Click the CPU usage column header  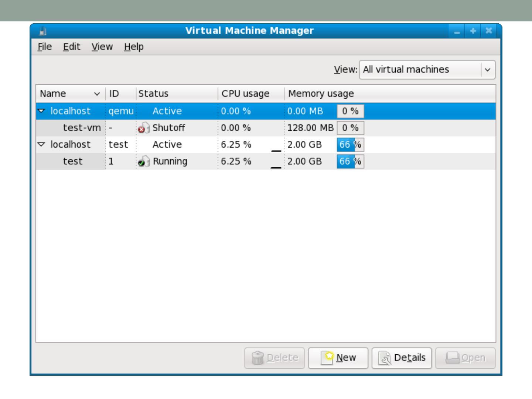click(245, 94)
